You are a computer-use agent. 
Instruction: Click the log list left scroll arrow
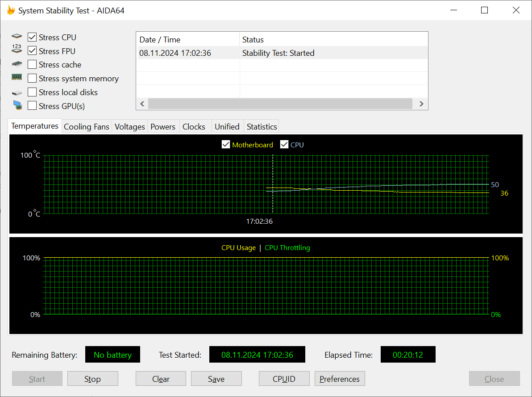coord(142,104)
